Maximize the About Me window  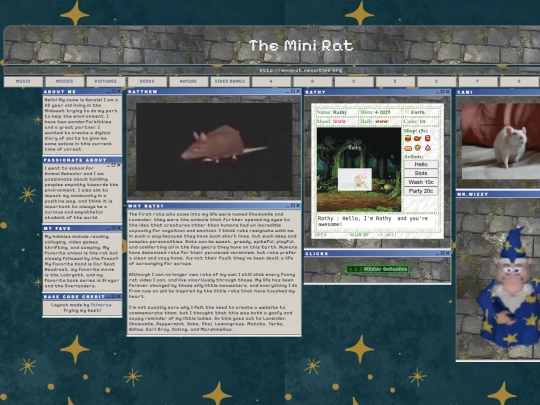tap(113, 92)
